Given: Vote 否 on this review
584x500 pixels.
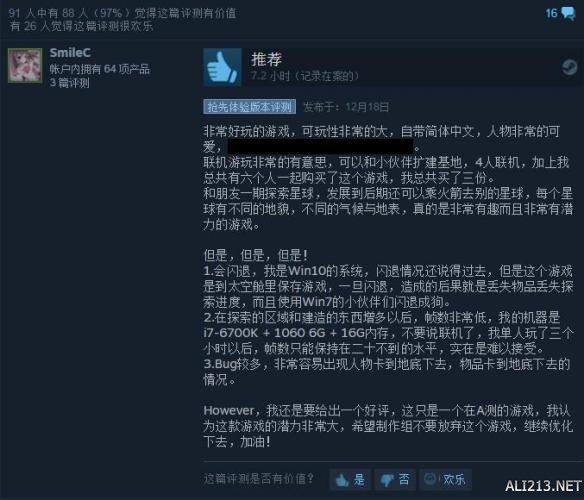Looking at the screenshot, I should point(396,480).
